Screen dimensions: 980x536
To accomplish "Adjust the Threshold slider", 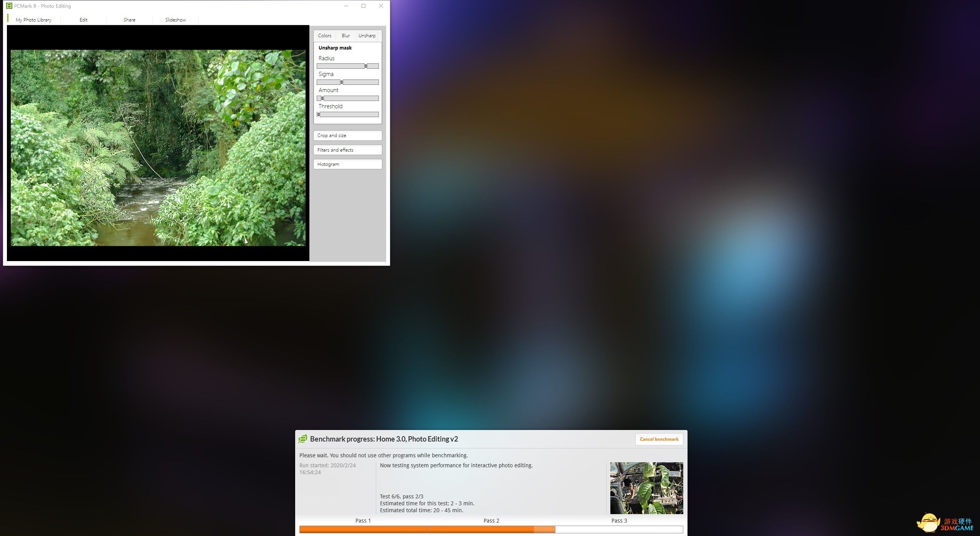I will (348, 114).
